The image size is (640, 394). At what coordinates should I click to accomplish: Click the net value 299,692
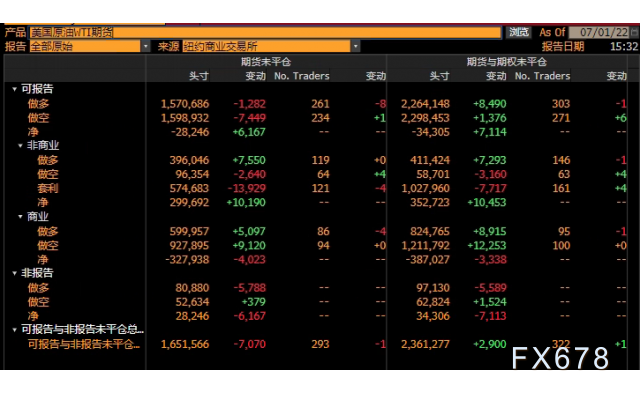189,203
